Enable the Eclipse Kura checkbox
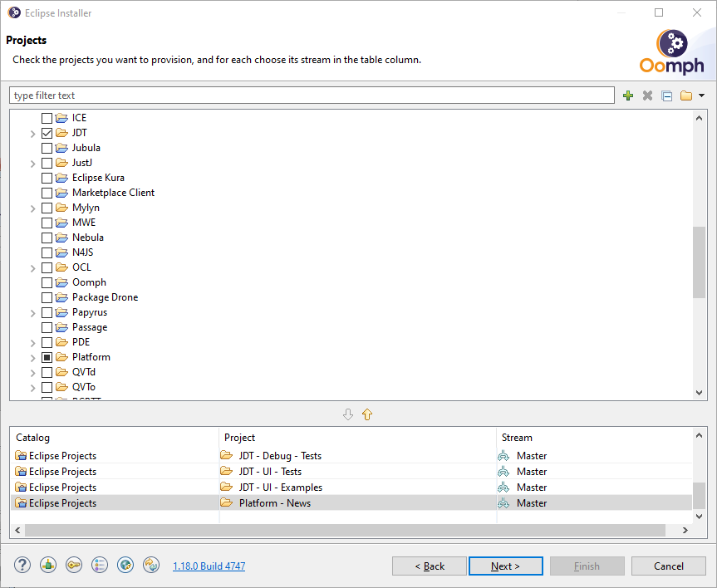This screenshot has height=588, width=717. coord(47,178)
